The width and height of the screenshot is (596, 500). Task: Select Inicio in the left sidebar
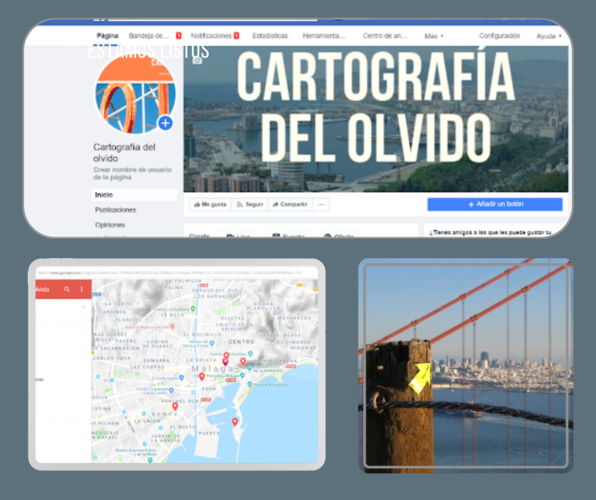[135, 195]
